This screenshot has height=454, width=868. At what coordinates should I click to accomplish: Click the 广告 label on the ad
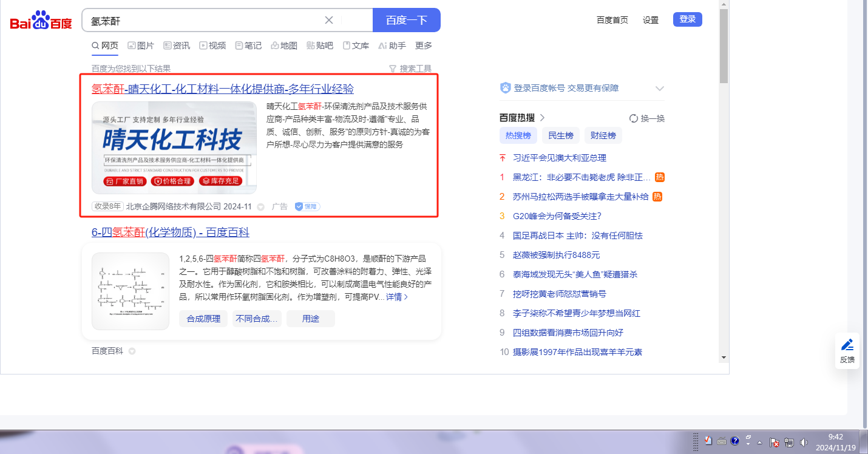pyautogui.click(x=280, y=207)
